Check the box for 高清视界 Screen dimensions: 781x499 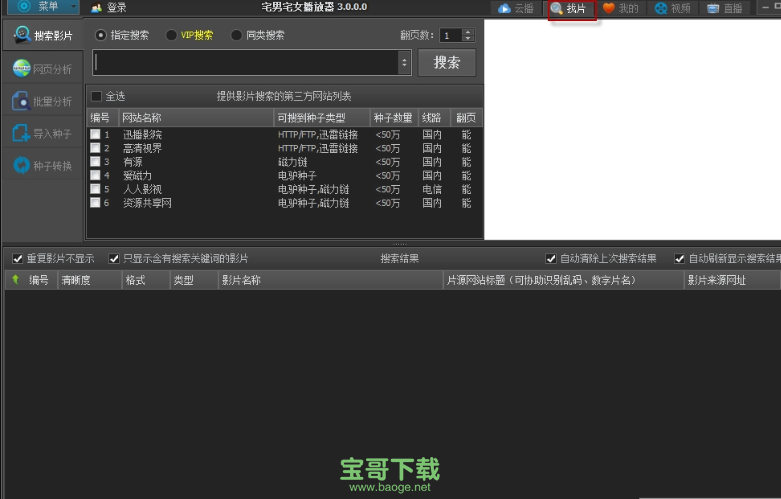pyautogui.click(x=95, y=148)
